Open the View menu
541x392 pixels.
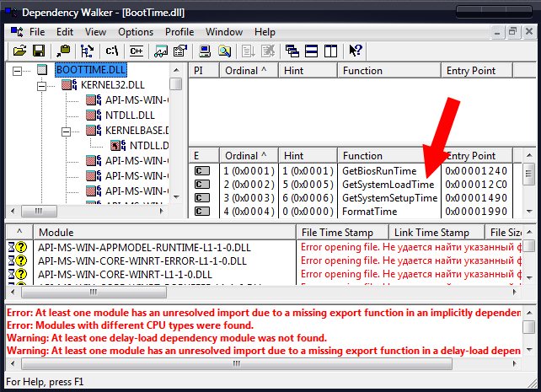coord(95,32)
